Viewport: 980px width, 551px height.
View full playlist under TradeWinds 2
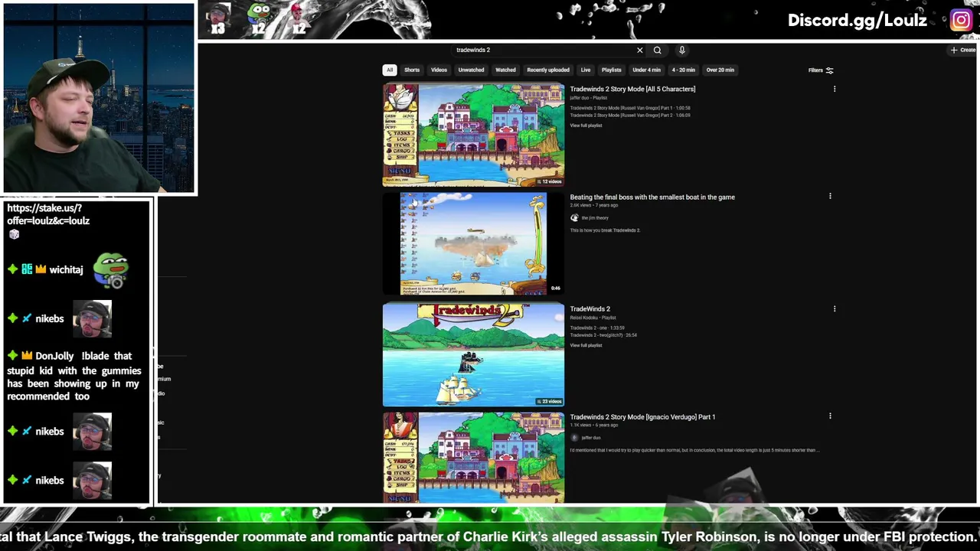click(586, 346)
